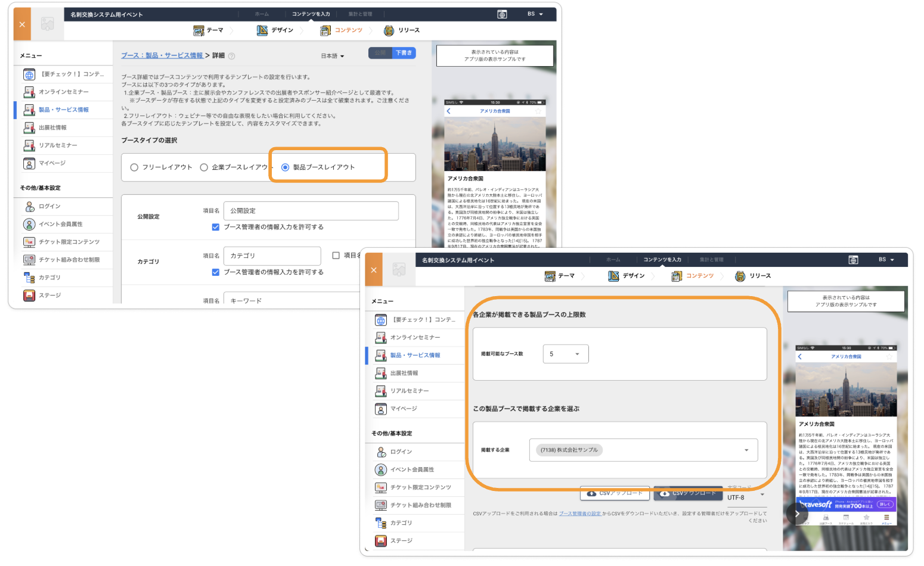Open リアルセミナー in upper-left window sidebar

click(63, 145)
